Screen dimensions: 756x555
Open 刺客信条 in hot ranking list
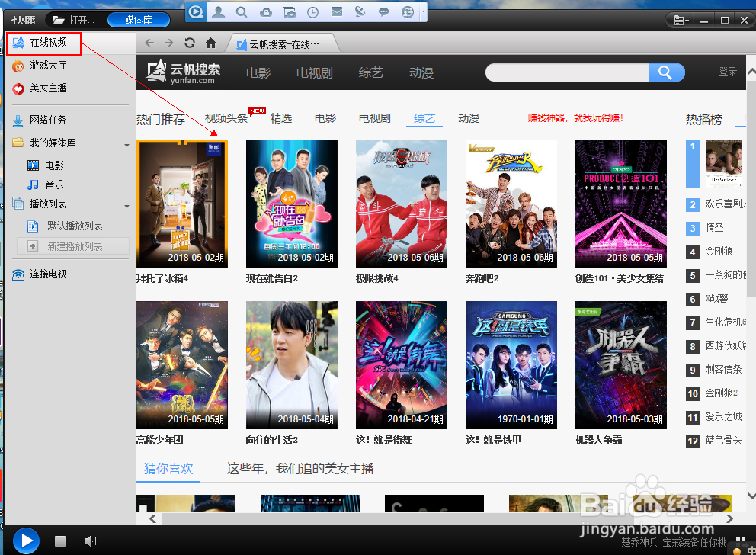(724, 369)
